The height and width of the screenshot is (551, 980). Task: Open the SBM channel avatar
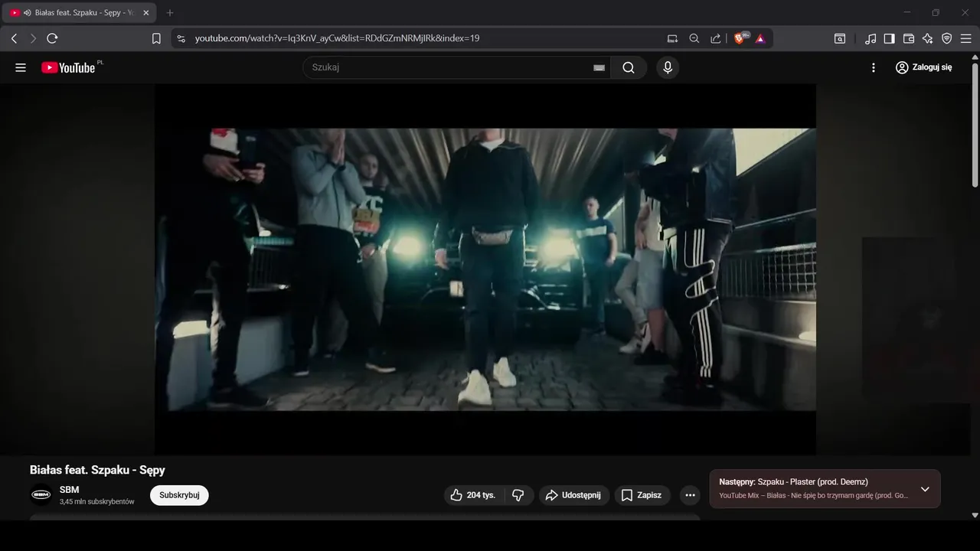41,495
